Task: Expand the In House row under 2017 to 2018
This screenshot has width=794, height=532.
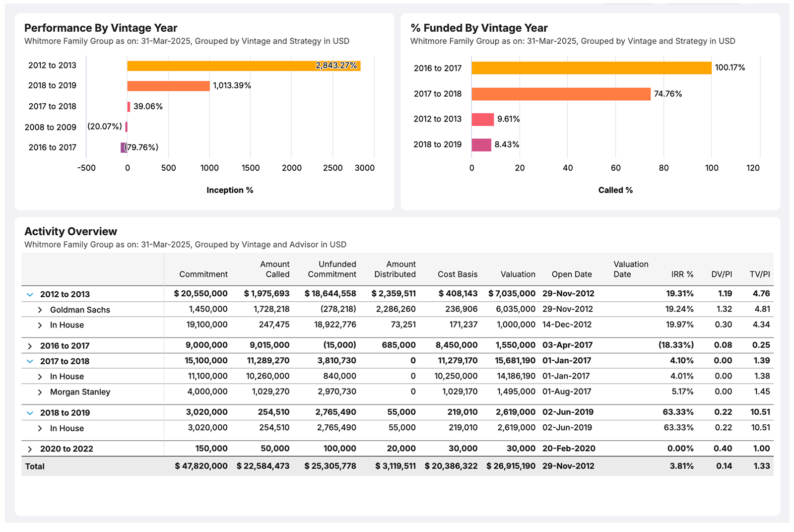Action: point(40,376)
